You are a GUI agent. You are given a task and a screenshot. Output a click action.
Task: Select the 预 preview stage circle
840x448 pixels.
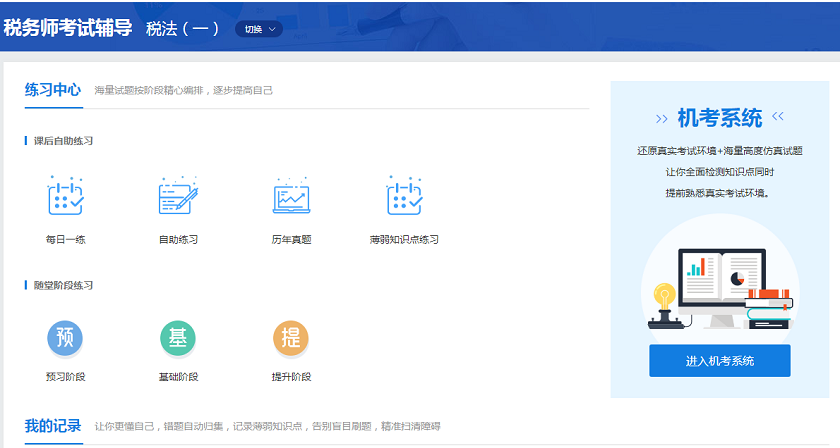65,338
